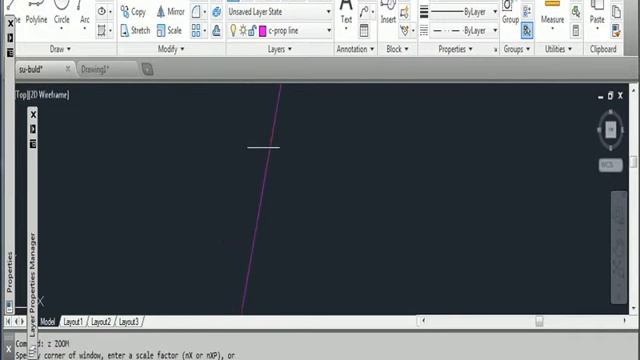Click the c-prop line magenta color swatch
The height and width of the screenshot is (360, 640).
(262, 31)
